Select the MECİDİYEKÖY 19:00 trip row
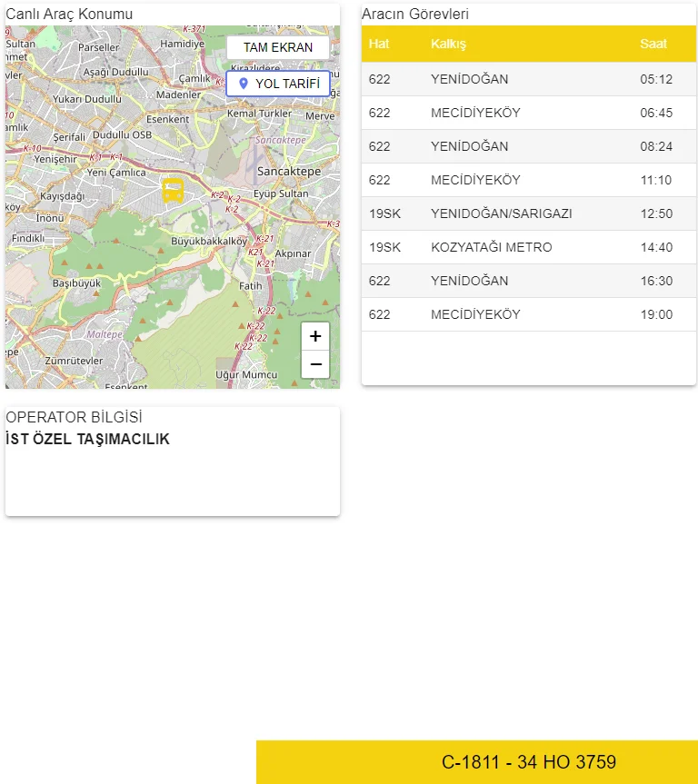Viewport: 698px width, 784px height. coord(528,314)
